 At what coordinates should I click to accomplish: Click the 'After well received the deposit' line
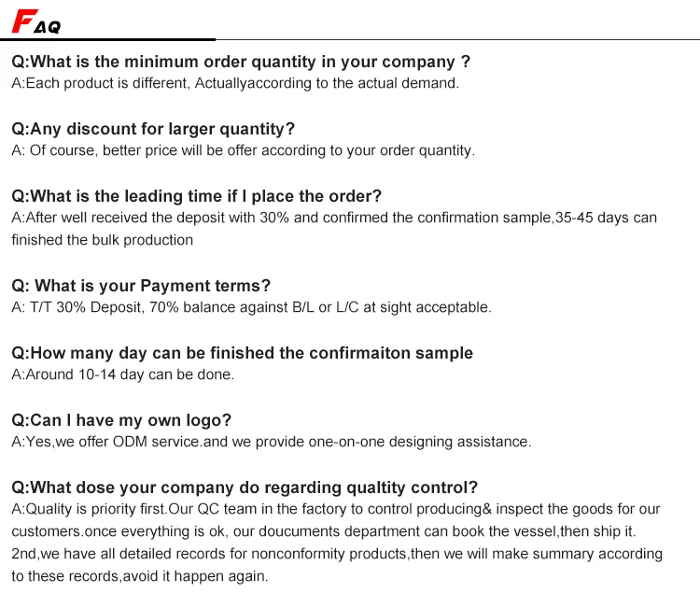point(333,218)
